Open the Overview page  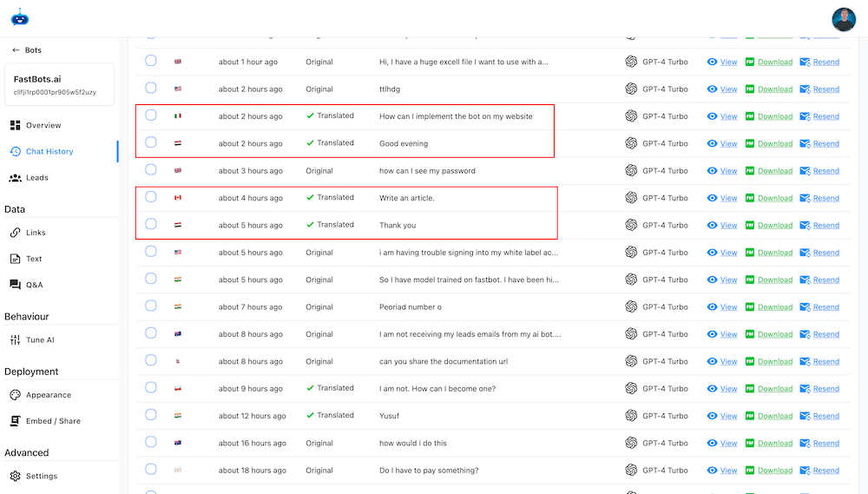pos(43,125)
